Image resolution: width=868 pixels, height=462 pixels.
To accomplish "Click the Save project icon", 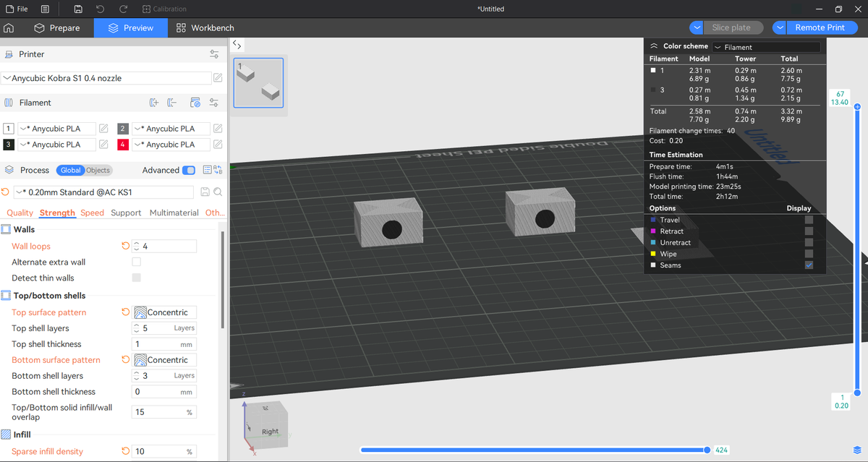I will pyautogui.click(x=77, y=9).
